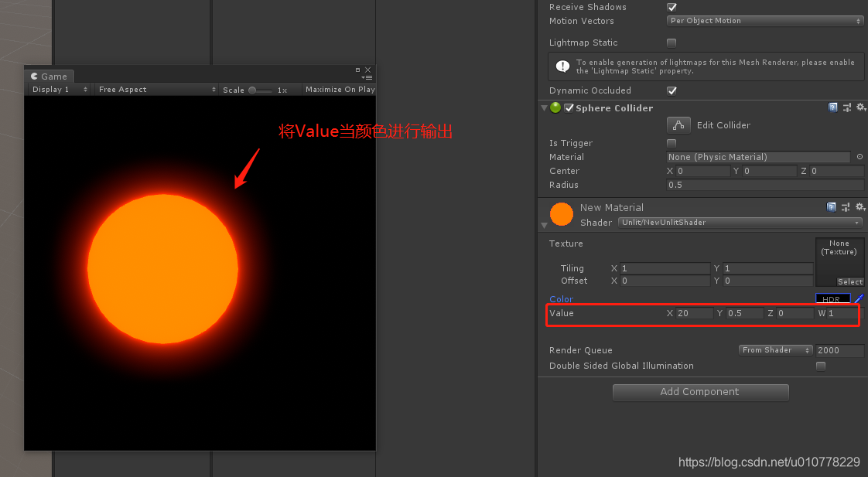Click the Radius input field
The height and width of the screenshot is (477, 868).
(x=764, y=185)
